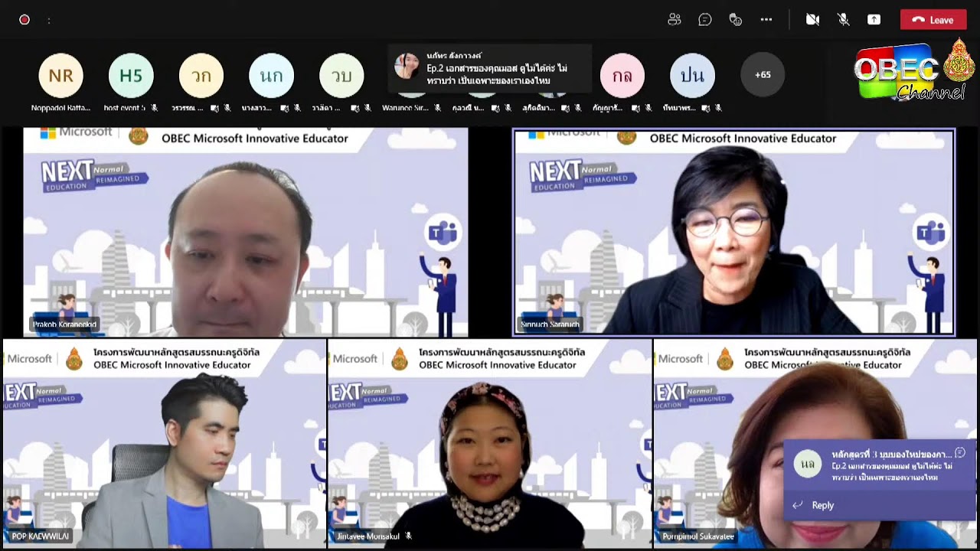Select participant avatar วบ

341,75
